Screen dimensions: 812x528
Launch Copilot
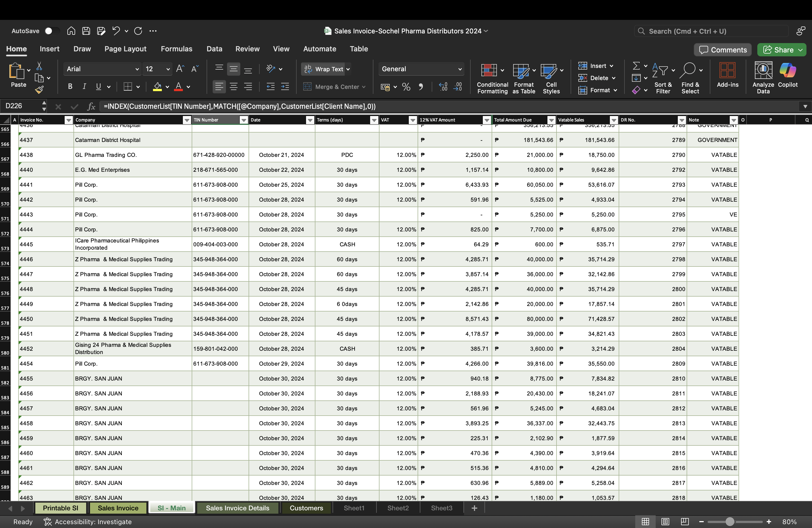coord(788,75)
